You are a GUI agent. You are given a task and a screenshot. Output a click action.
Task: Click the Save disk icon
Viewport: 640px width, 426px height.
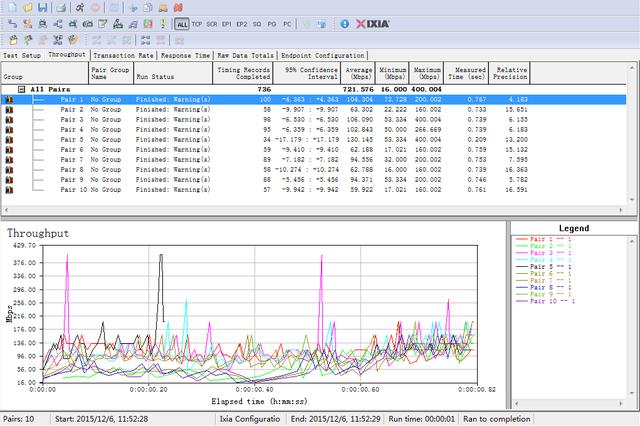(42, 8)
